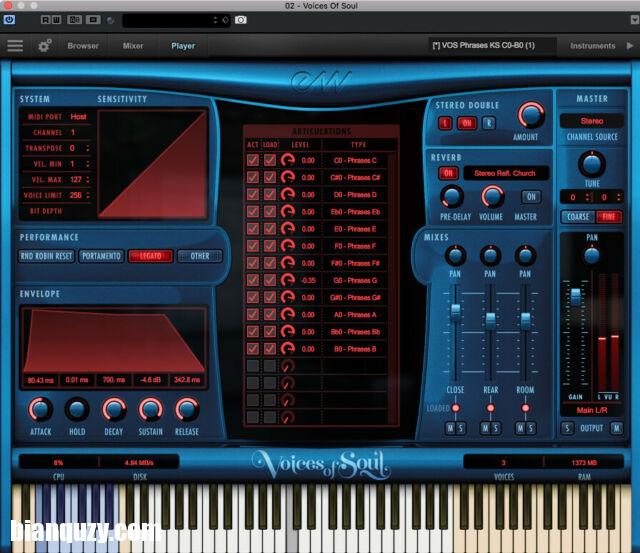Click the Reverb Volume knob
Viewport: 640px width, 553px height.
pos(492,197)
